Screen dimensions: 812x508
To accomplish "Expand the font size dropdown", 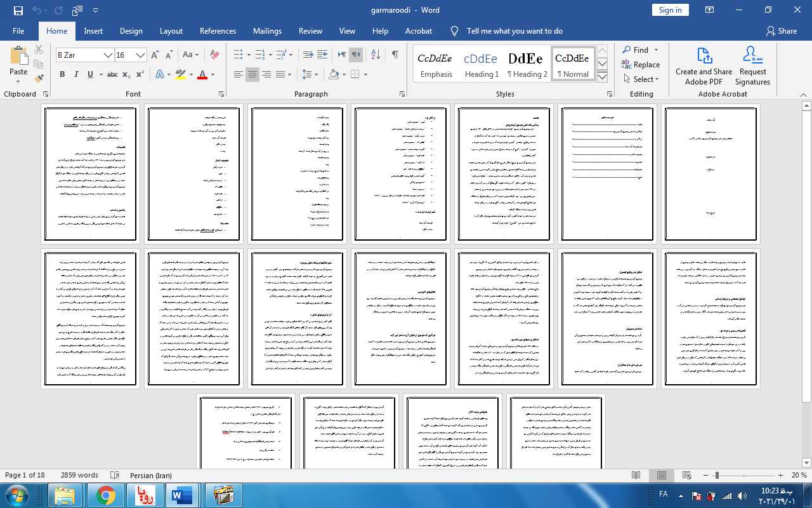I will [x=141, y=55].
